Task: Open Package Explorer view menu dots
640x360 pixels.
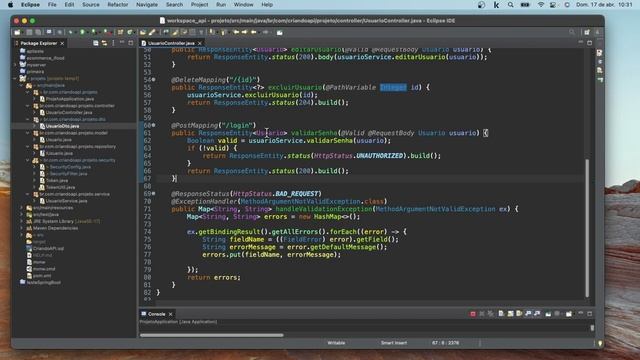Action: (x=113, y=43)
